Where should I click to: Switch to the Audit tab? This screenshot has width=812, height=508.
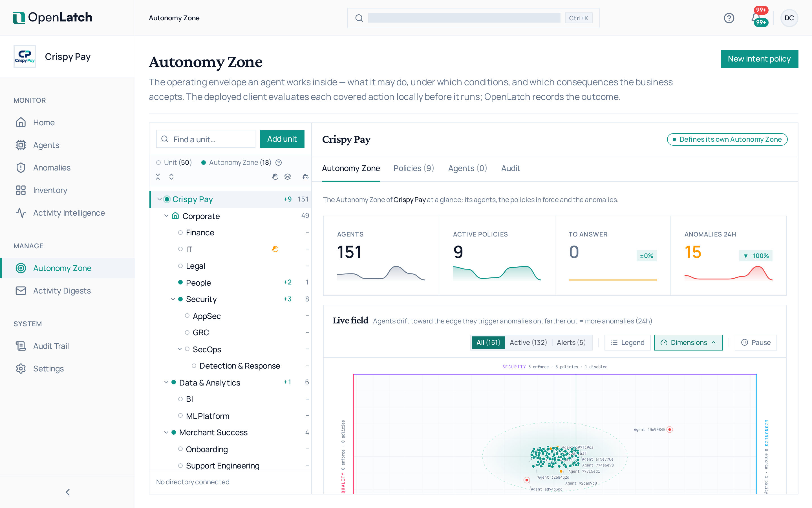point(510,168)
